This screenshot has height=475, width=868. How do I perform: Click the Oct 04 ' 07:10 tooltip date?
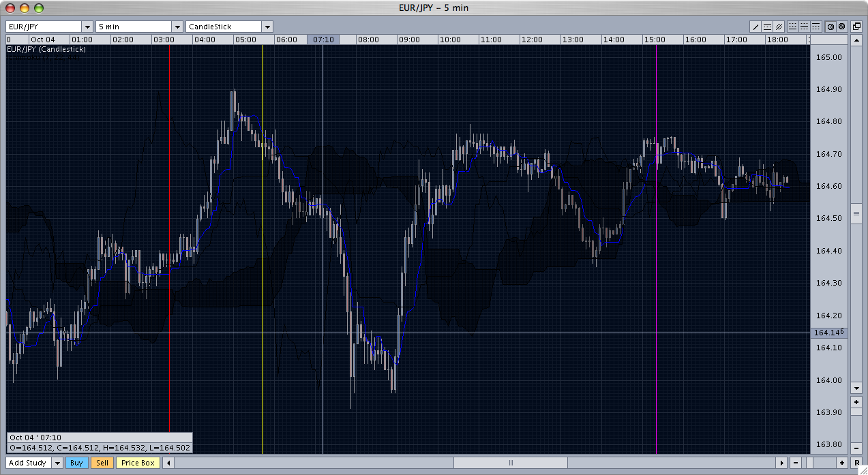click(x=35, y=438)
